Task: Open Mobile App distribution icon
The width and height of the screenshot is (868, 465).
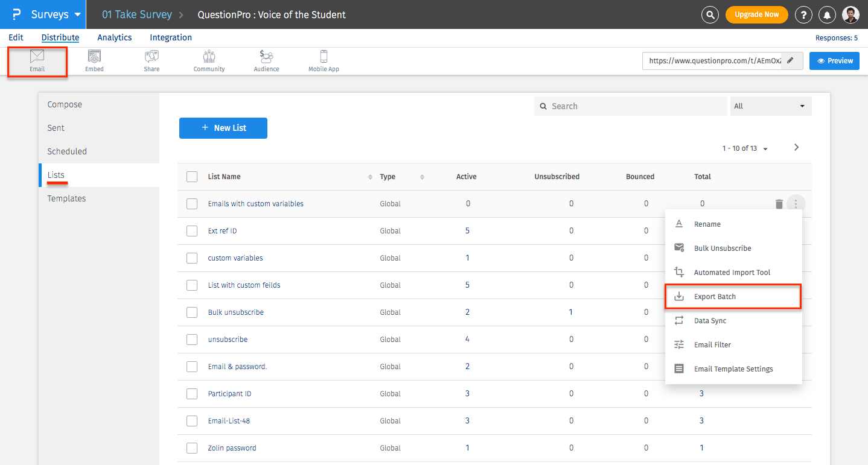Action: click(x=324, y=61)
